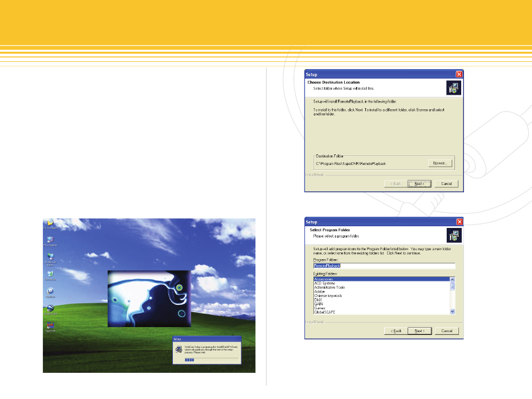The height and width of the screenshot is (399, 532).
Task: Select Accessories in Existing Folders list
Action: 381,279
